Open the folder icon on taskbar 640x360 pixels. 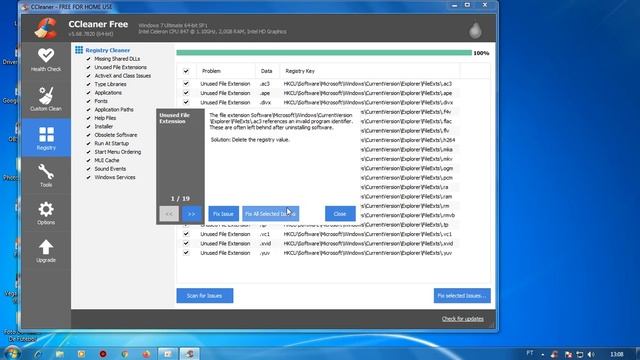click(x=60, y=354)
